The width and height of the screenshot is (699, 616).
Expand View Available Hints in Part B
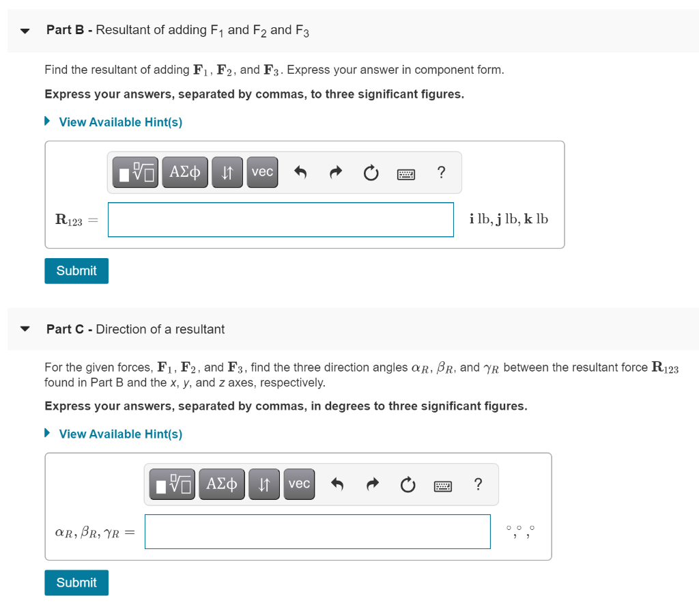click(121, 122)
